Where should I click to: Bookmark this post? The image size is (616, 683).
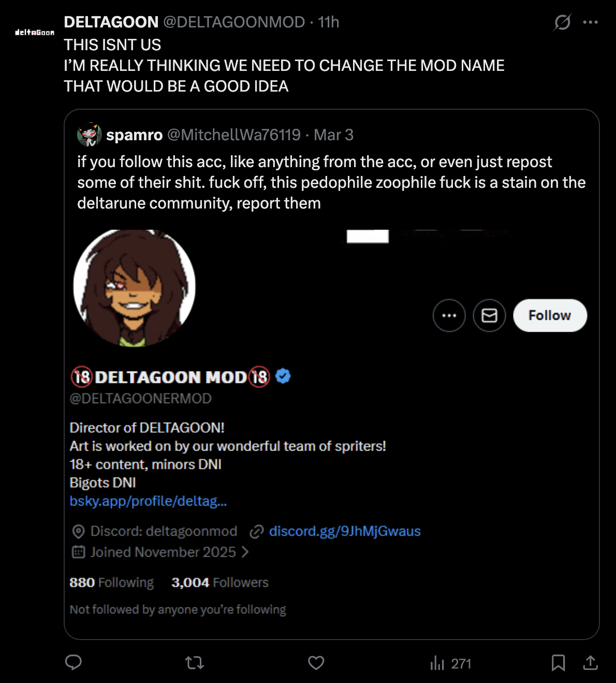[558, 662]
